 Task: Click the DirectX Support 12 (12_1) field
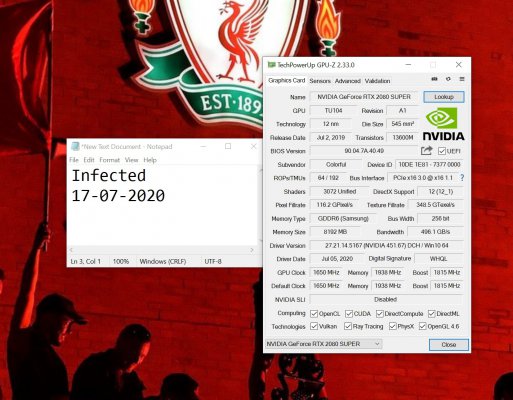click(440, 191)
